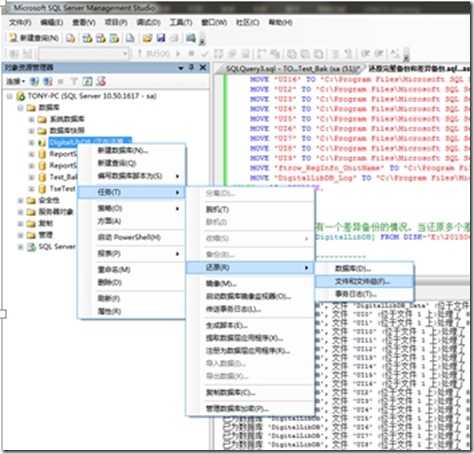474x454 pixels.
Task: Choose 属性(R) in the context menu
Action: coord(131,311)
